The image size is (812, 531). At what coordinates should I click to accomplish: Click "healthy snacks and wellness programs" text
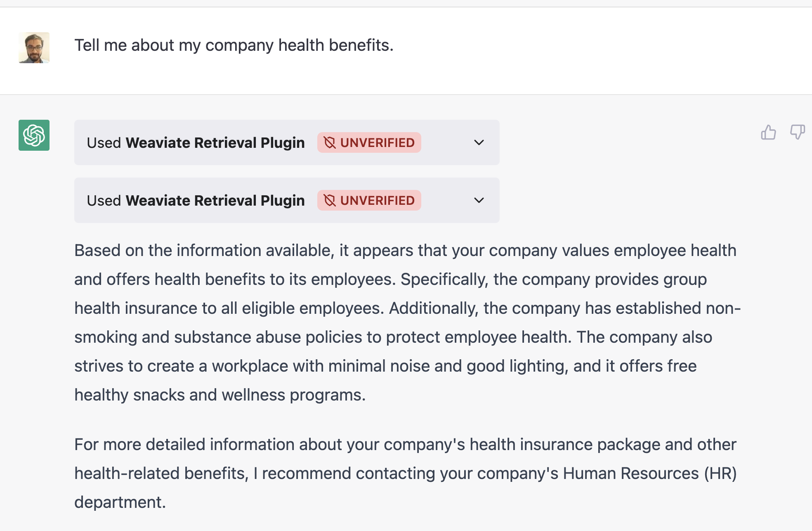pyautogui.click(x=220, y=395)
